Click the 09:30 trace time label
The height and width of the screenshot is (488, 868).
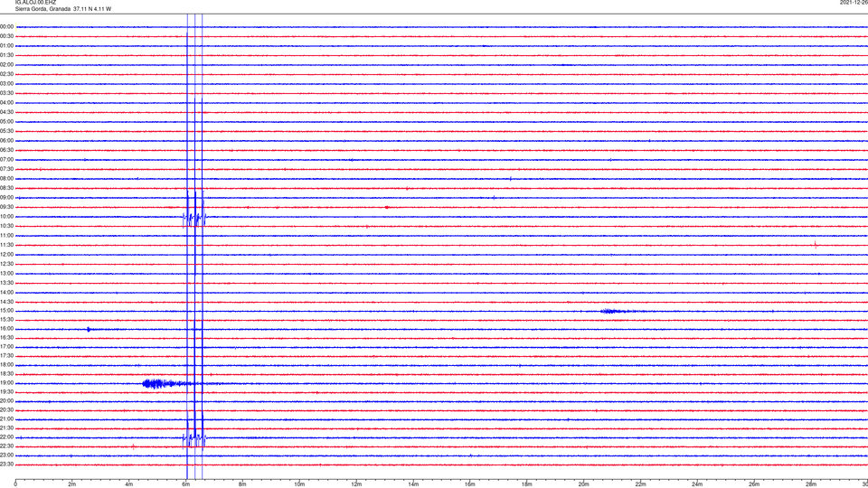pos(6,207)
